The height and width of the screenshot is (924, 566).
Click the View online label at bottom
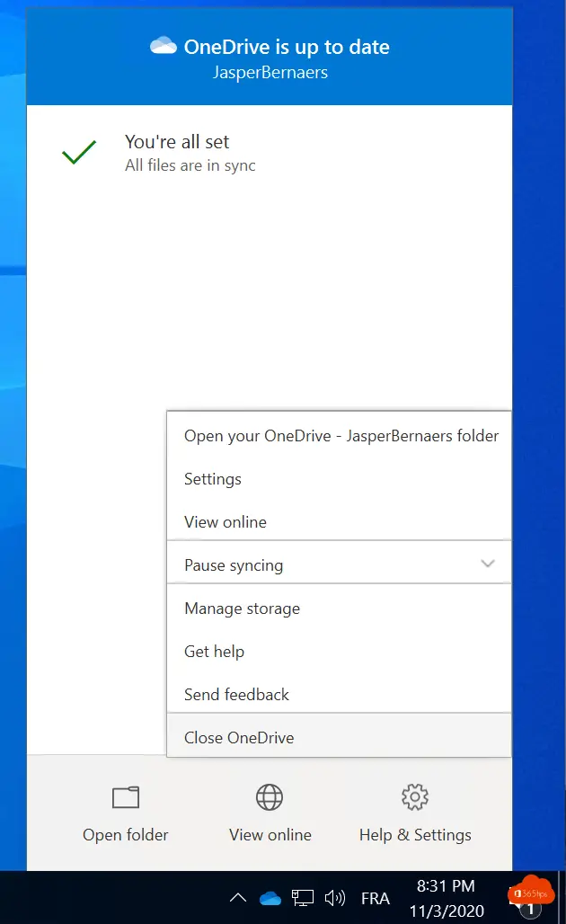coord(270,835)
